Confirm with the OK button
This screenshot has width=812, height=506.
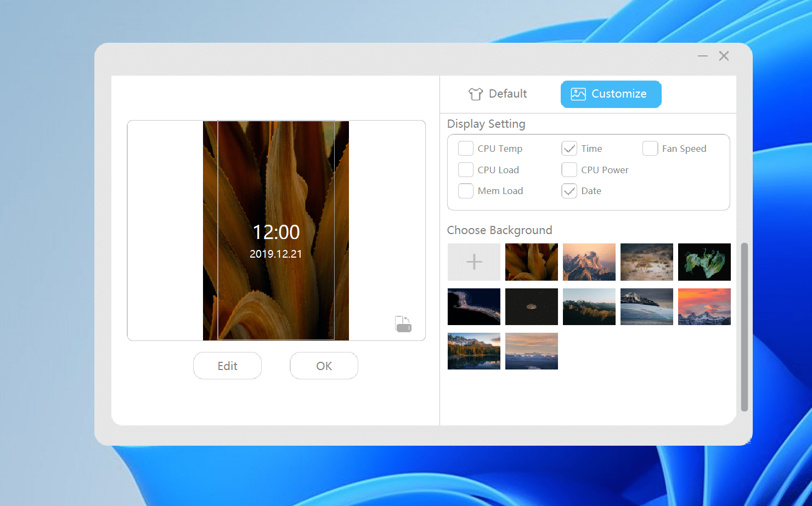coord(324,366)
